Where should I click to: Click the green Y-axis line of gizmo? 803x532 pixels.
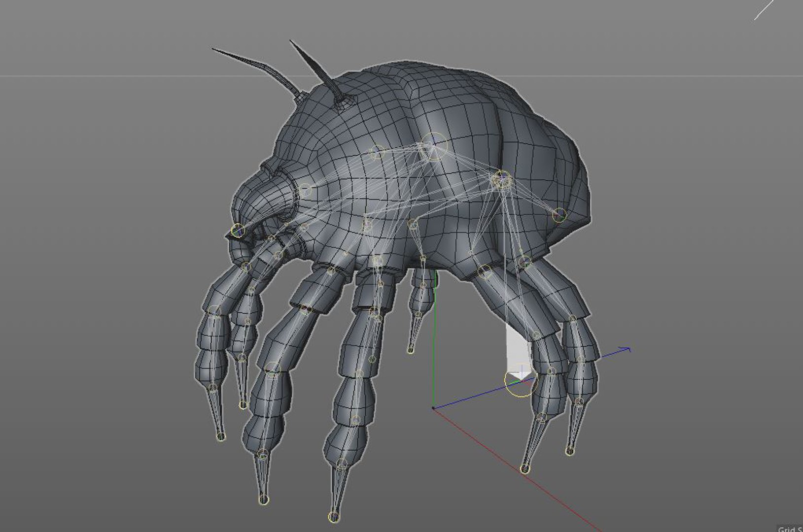434,340
